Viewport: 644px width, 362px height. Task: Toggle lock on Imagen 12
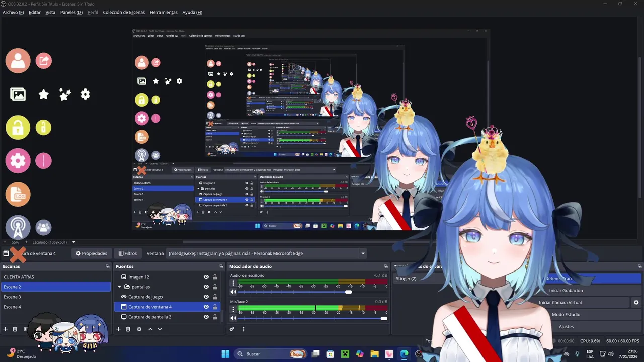215,277
